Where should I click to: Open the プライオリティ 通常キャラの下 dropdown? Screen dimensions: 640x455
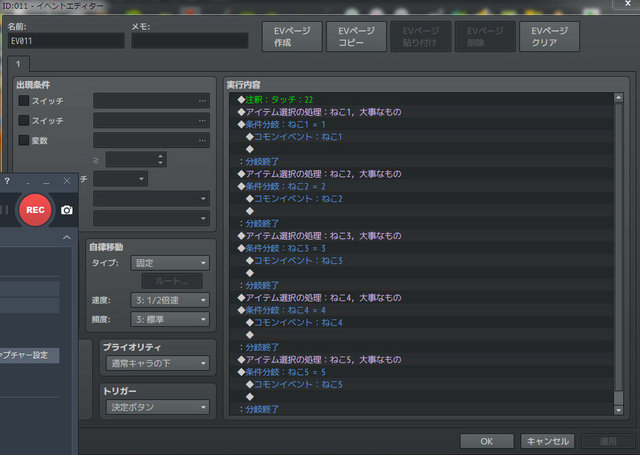(158, 363)
